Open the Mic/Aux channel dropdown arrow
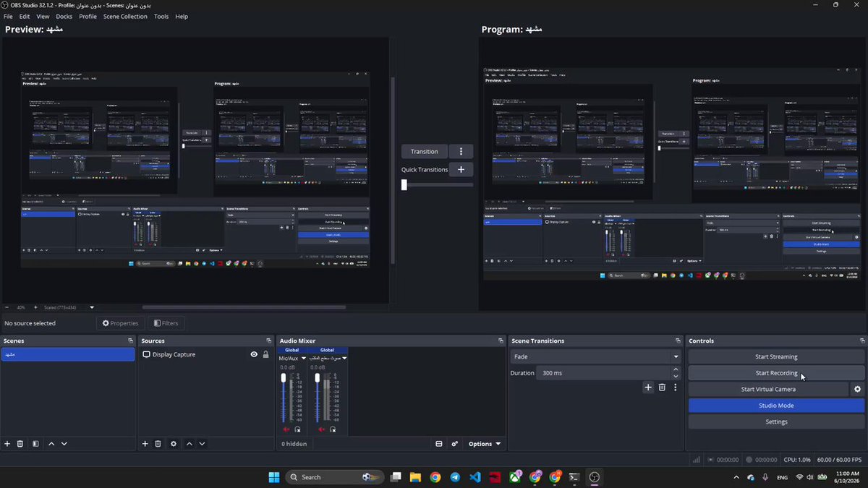The height and width of the screenshot is (488, 868). tap(302, 359)
